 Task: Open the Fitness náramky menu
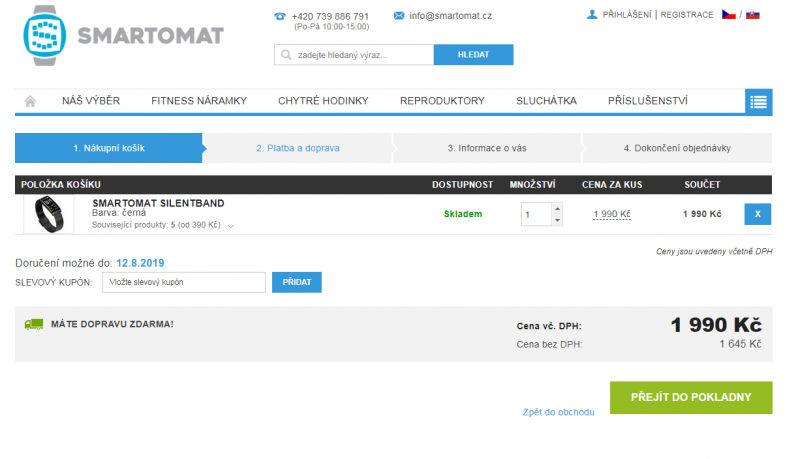[x=199, y=101]
